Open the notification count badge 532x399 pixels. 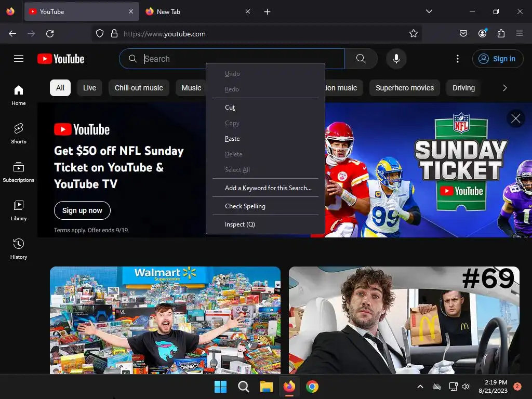coord(517,387)
